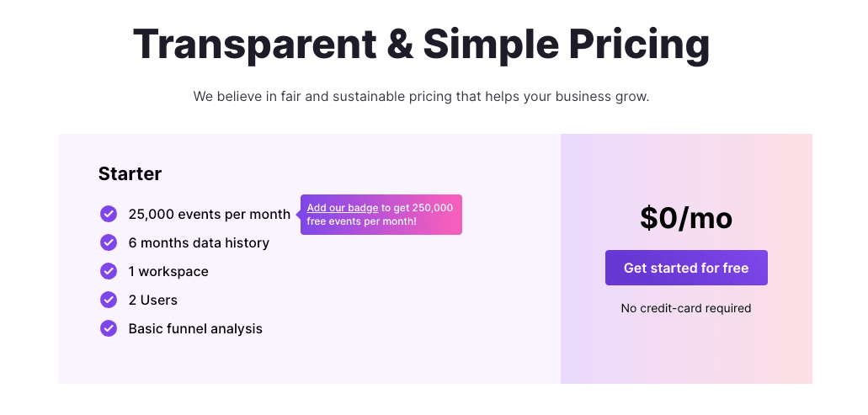Click the Transparent & Simple Pricing heading

(x=421, y=44)
